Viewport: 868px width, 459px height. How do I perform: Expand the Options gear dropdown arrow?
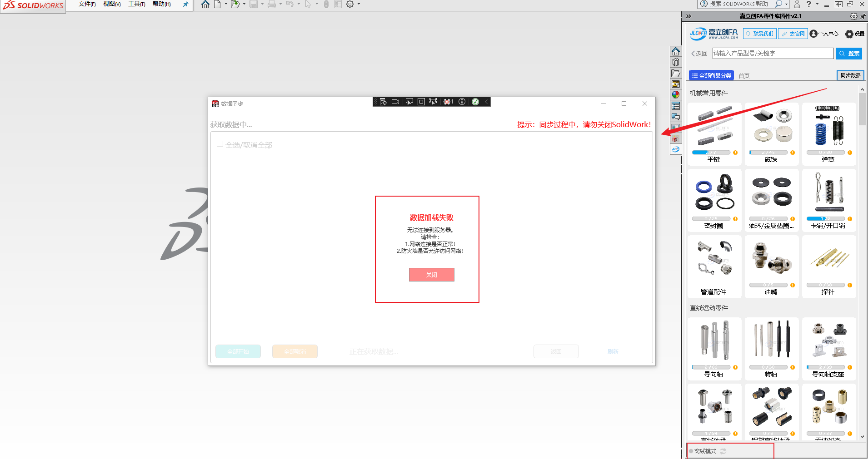(359, 5)
